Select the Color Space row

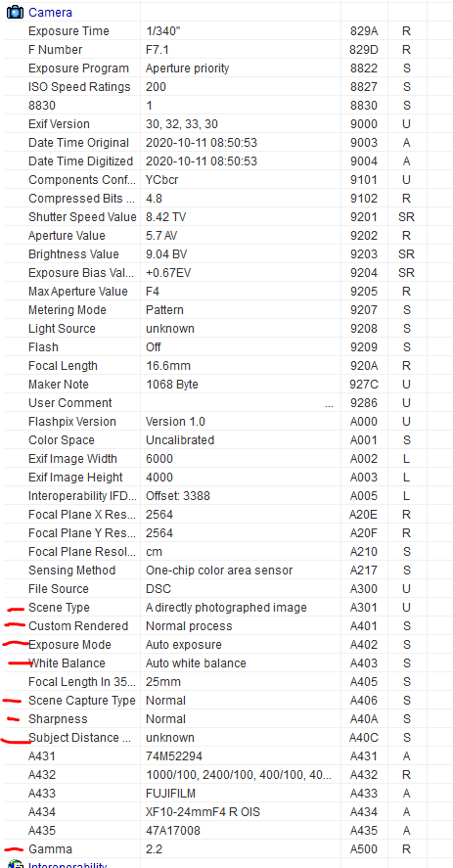pos(227,440)
